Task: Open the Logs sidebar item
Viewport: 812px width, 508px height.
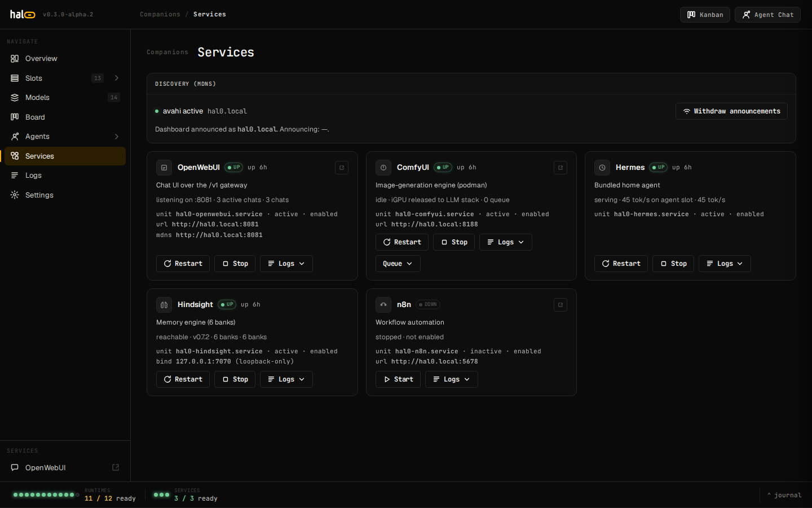Action: (65, 176)
